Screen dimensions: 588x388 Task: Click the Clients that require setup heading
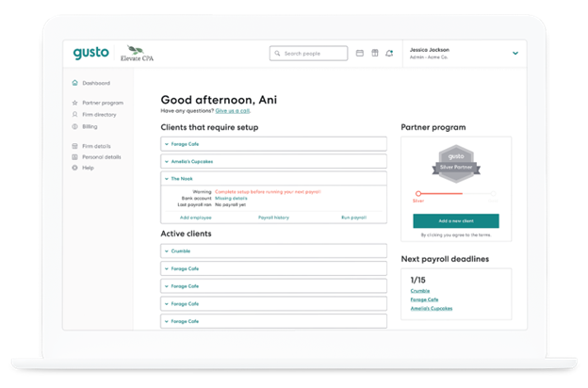209,127
